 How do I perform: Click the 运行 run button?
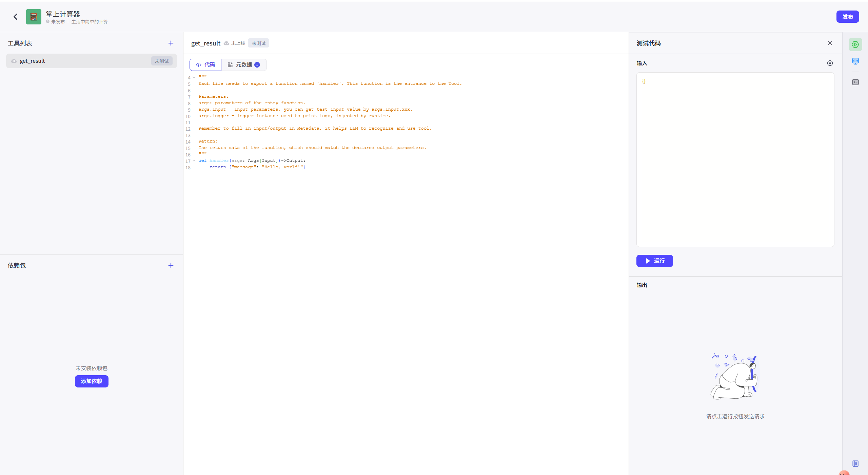click(x=654, y=261)
